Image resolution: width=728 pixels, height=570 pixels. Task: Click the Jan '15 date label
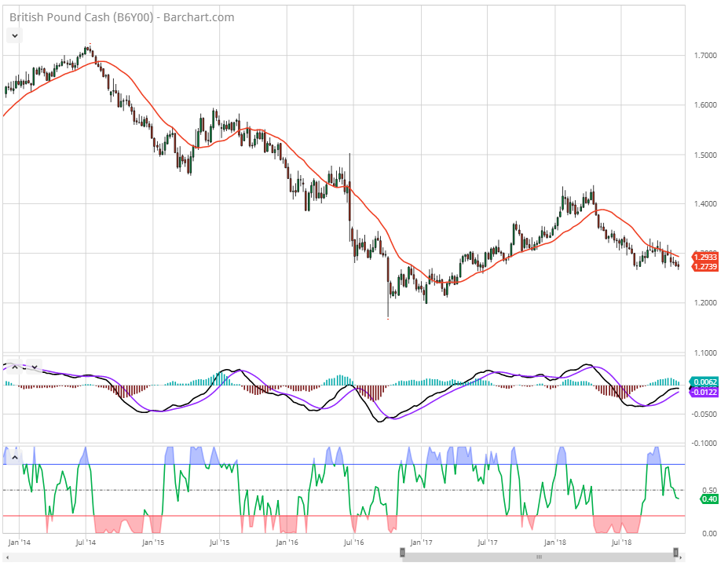(153, 543)
